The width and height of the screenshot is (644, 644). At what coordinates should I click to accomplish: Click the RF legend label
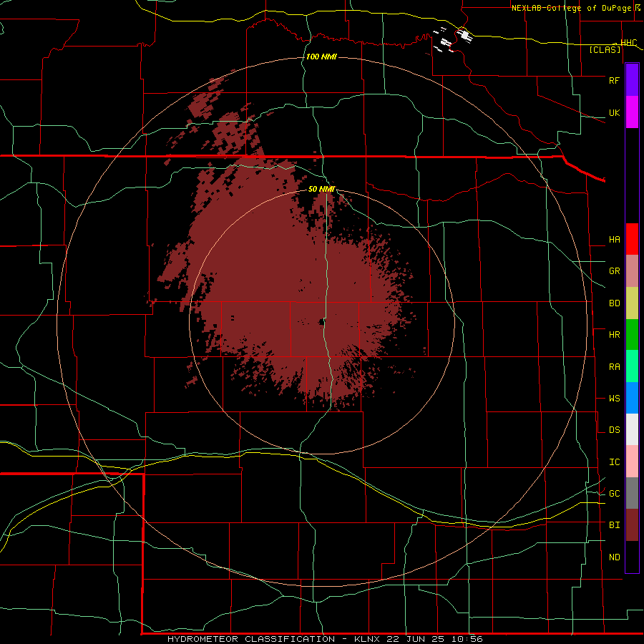[614, 80]
